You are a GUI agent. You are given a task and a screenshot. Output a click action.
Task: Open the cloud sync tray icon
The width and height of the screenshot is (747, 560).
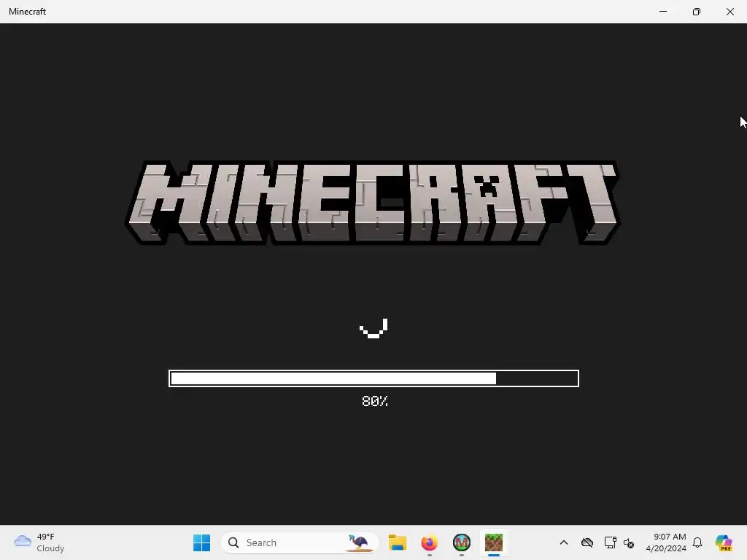pyautogui.click(x=587, y=542)
